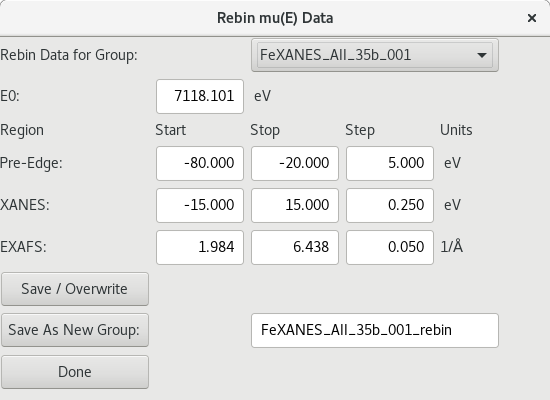The height and width of the screenshot is (400, 550).
Task: Edit the new group name field
Action: 375,331
